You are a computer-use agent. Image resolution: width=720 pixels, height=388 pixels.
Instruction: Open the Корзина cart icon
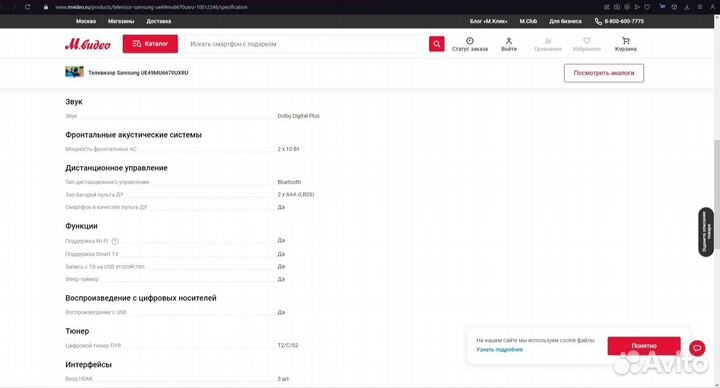pos(625,41)
